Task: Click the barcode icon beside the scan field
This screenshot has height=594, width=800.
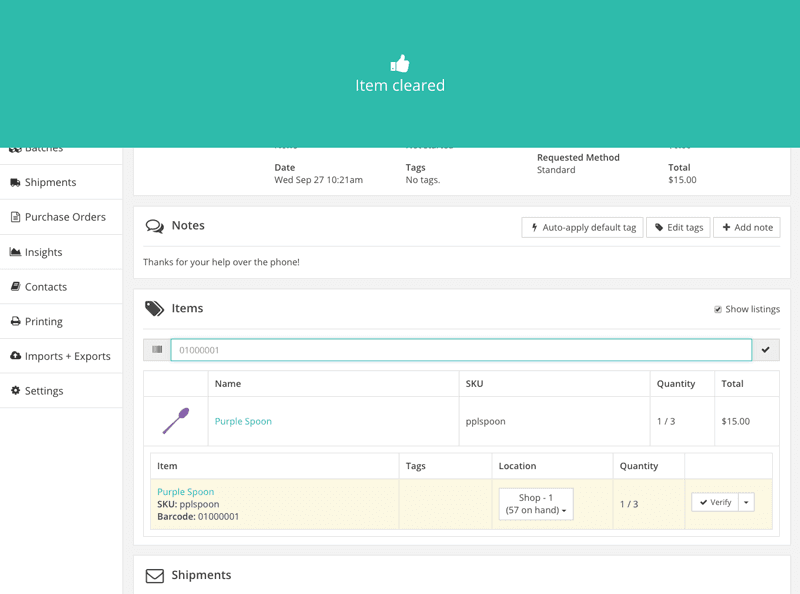Action: (x=157, y=350)
